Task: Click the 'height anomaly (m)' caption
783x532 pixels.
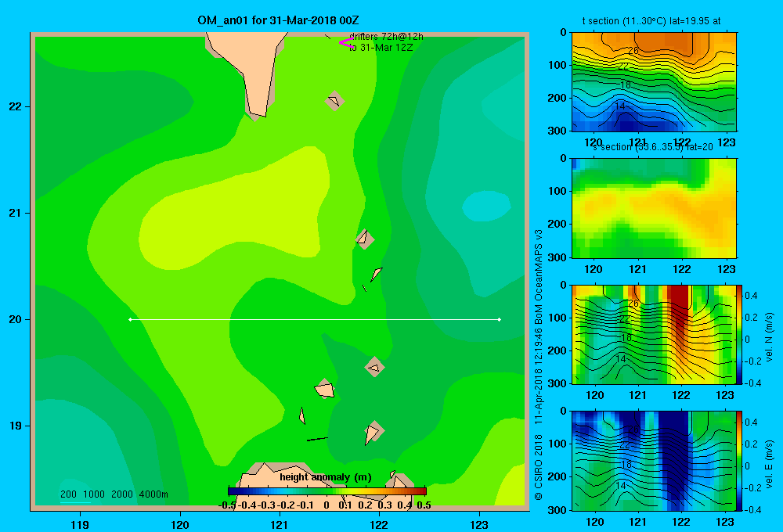Action: click(326, 477)
